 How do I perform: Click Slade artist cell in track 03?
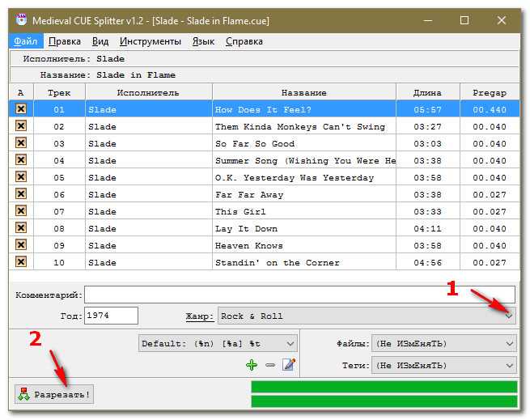148,143
